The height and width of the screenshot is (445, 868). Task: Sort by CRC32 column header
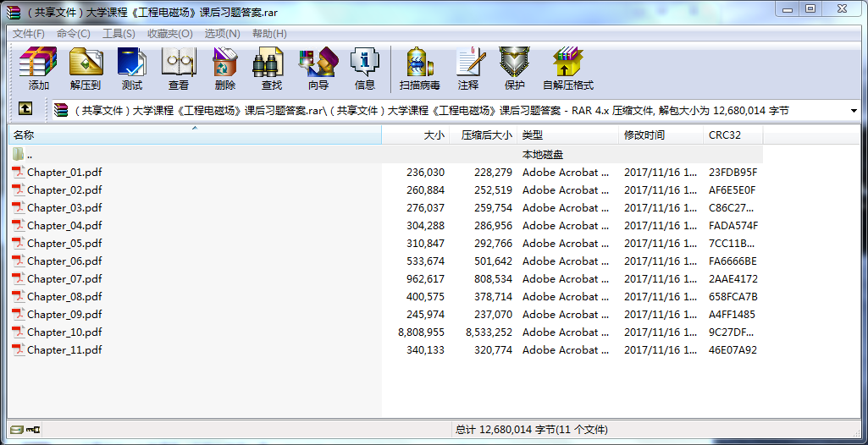point(733,135)
